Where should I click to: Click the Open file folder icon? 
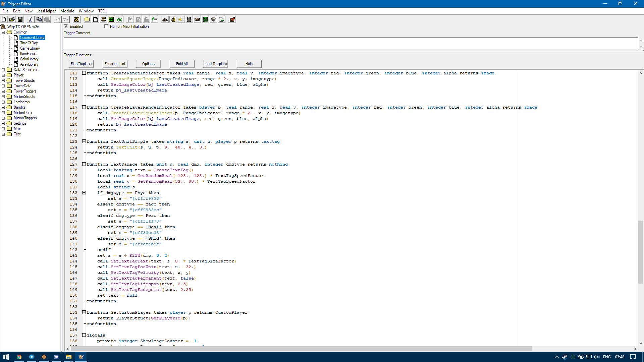click(12, 19)
